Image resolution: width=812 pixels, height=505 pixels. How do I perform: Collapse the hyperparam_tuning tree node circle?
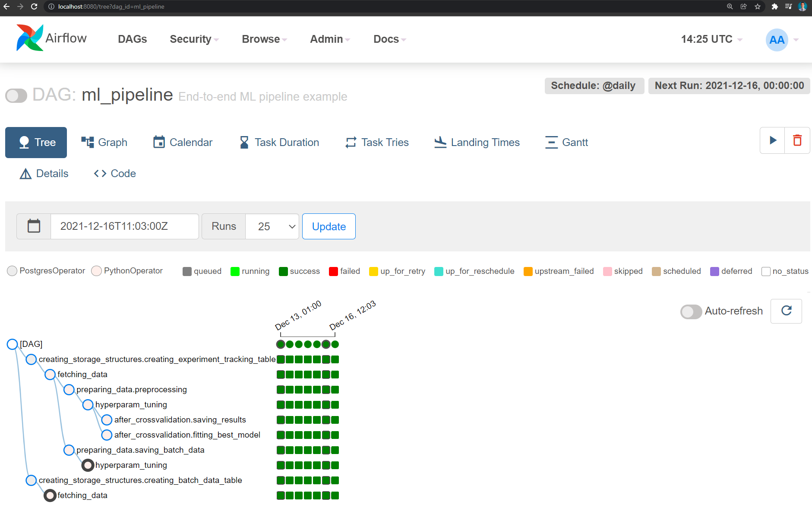pyautogui.click(x=88, y=405)
